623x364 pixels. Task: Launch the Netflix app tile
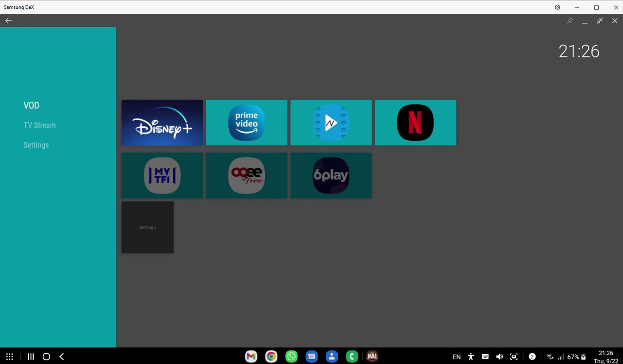click(416, 123)
